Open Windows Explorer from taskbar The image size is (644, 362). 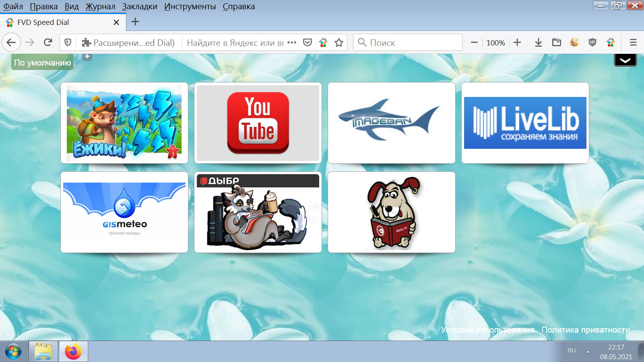pos(43,352)
